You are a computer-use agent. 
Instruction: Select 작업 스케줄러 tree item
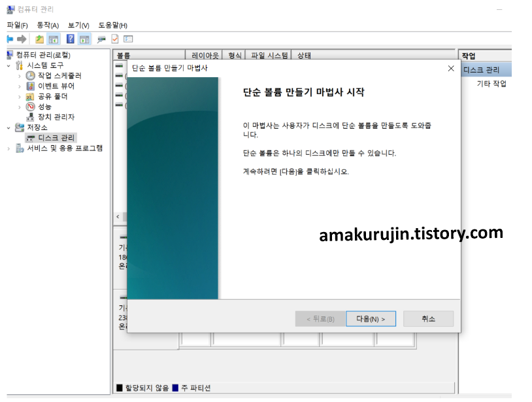(x=59, y=76)
